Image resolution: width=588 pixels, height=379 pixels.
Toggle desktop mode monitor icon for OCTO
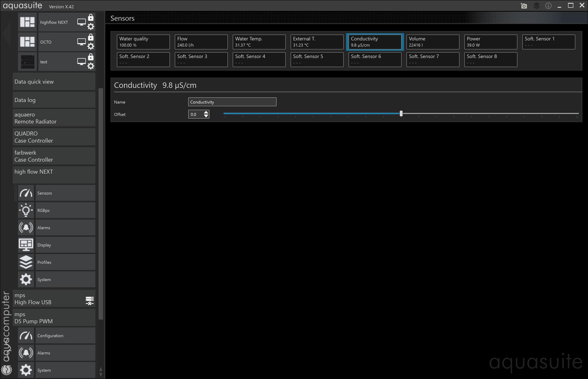point(81,42)
